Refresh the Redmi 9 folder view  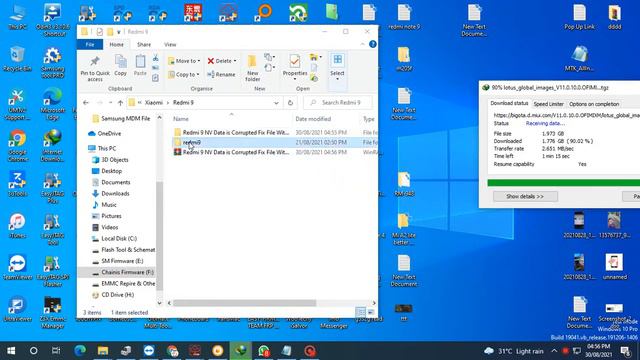290,102
